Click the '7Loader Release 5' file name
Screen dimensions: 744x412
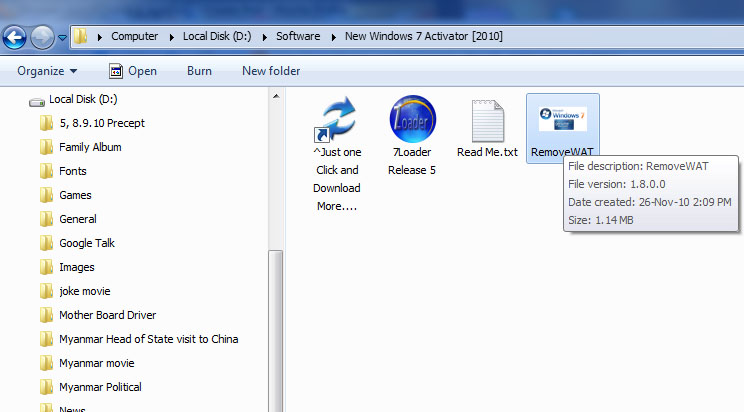(x=412, y=161)
